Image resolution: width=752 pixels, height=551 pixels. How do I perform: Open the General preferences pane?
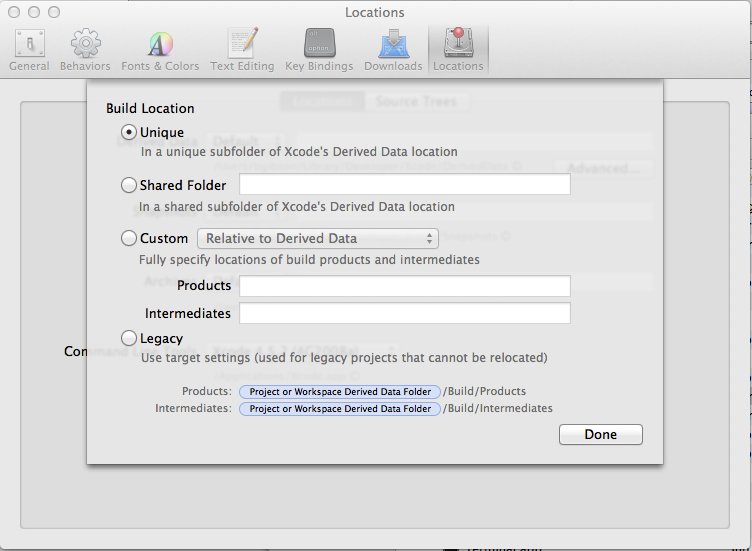click(x=29, y=49)
